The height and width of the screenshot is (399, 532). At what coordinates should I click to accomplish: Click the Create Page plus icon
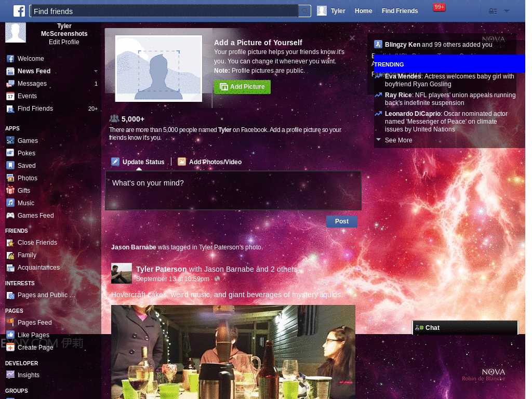pos(10,348)
